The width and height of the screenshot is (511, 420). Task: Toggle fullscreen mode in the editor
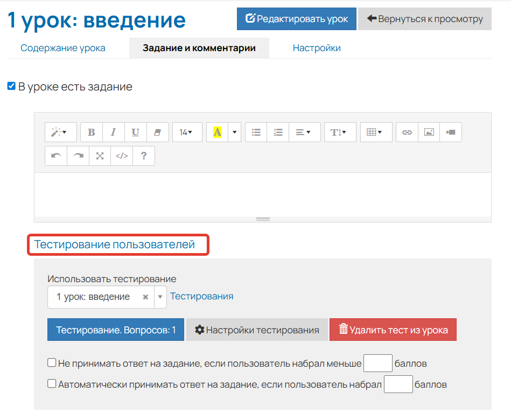100,156
